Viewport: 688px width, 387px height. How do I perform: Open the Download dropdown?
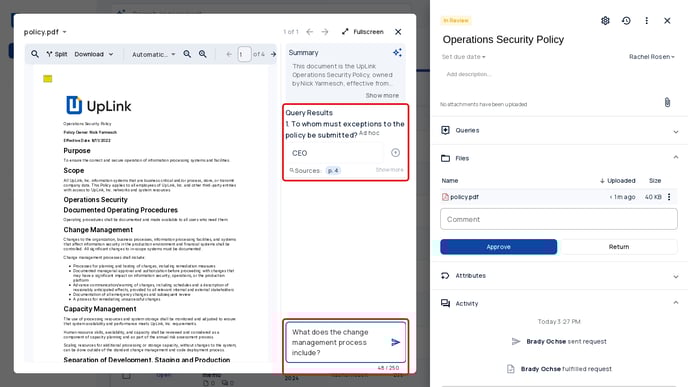tap(93, 54)
